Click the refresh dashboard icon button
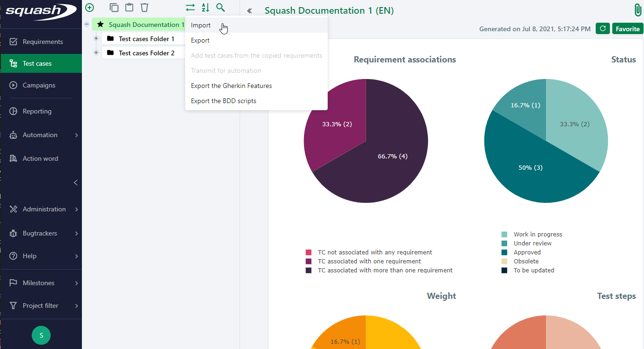Screen dimensions: 644x349 [x=602, y=29]
